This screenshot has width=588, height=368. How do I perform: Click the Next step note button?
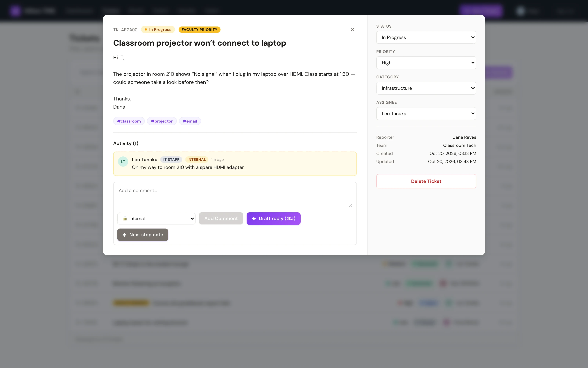pyautogui.click(x=143, y=235)
